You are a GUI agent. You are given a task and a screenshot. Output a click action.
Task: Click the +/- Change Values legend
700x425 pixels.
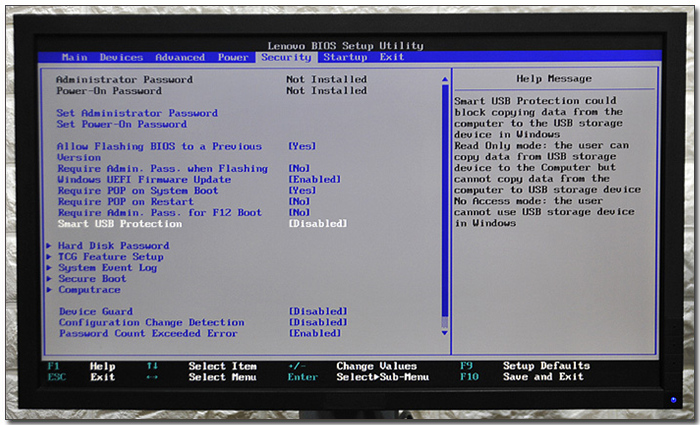point(353,366)
